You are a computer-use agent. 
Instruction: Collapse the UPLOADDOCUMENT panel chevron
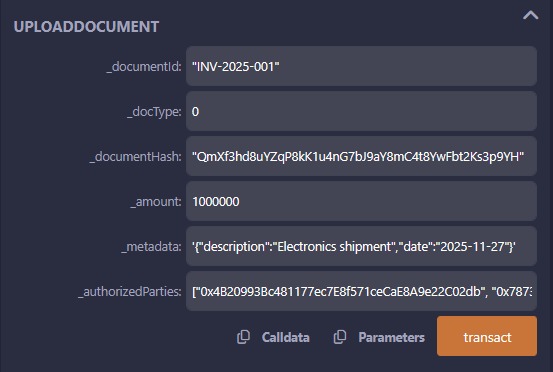(530, 16)
